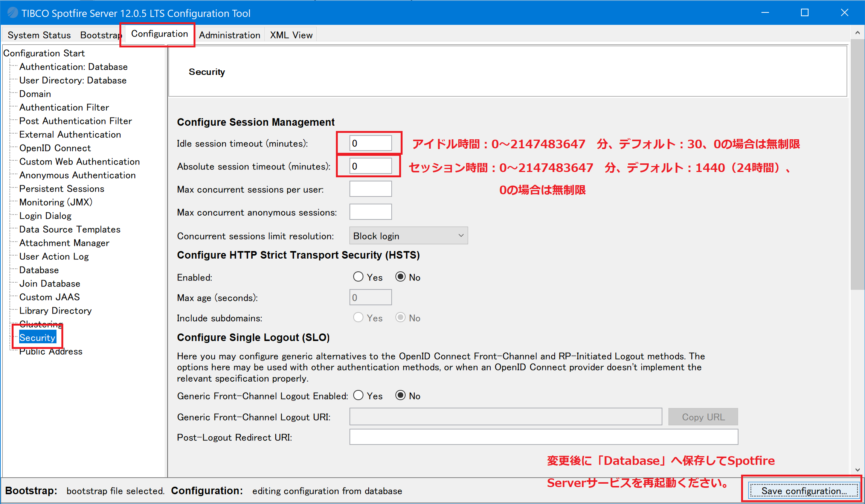Click the scrollbar down arrow

pyautogui.click(x=857, y=470)
